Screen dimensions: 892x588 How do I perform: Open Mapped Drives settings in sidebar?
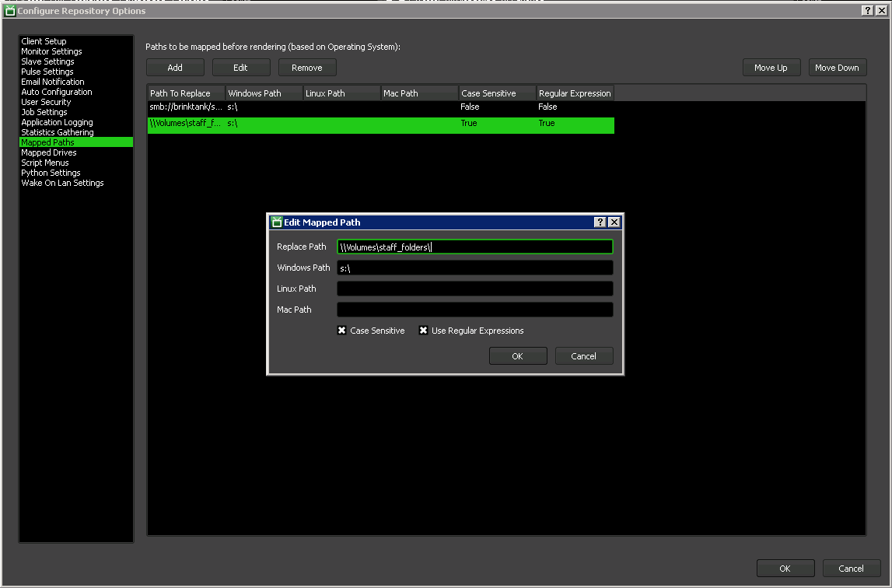tap(49, 152)
